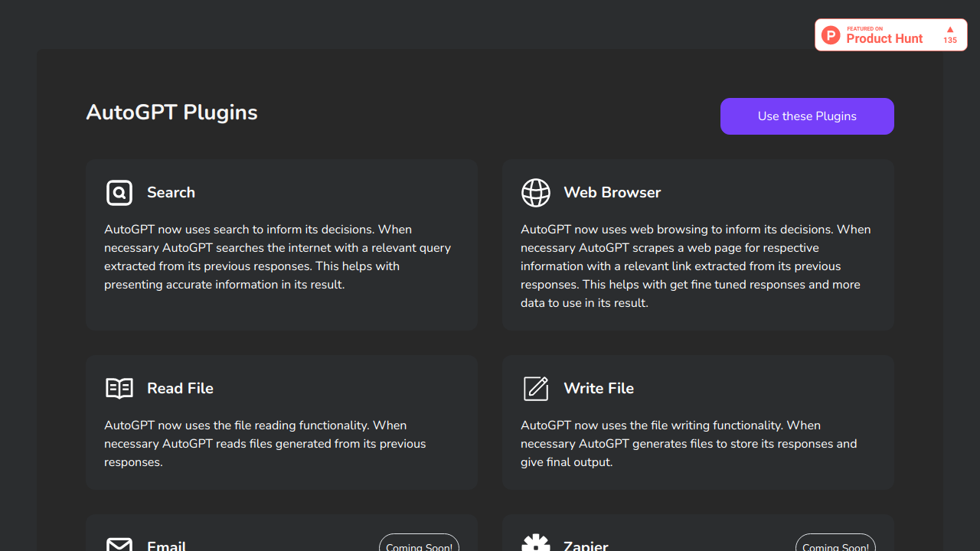Click the Search plugin magnifier icon

click(x=119, y=193)
